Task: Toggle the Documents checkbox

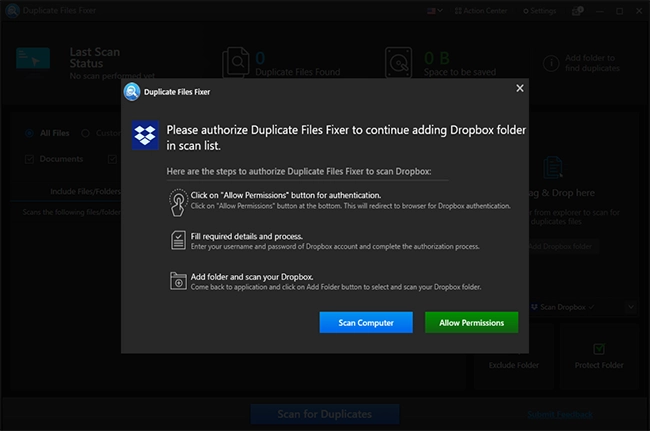Action: click(29, 159)
